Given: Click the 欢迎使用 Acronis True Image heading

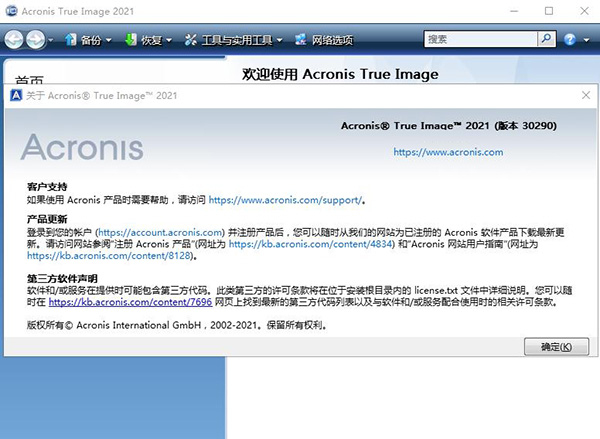Looking at the screenshot, I should tap(340, 74).
